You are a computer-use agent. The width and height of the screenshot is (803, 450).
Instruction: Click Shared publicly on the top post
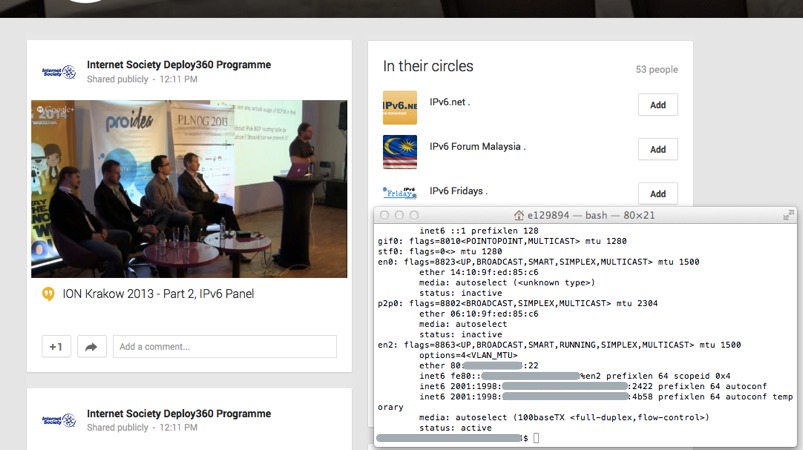(117, 79)
